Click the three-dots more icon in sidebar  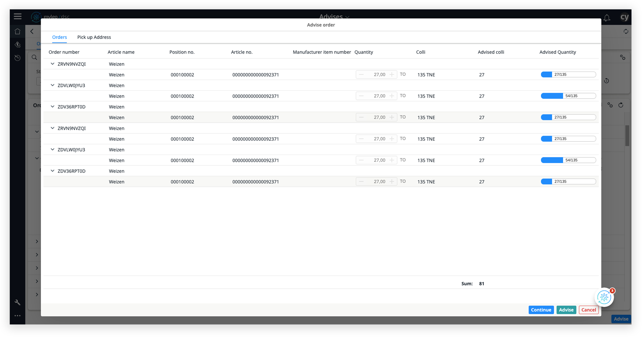pos(17,316)
